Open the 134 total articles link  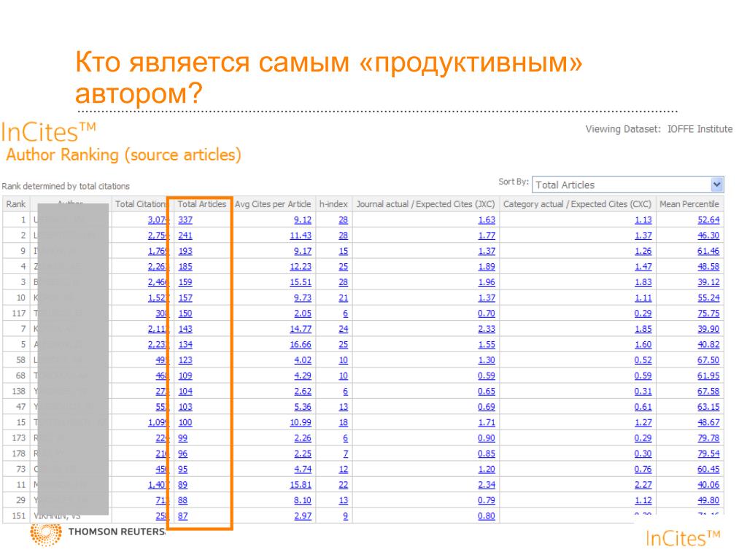click(x=185, y=345)
